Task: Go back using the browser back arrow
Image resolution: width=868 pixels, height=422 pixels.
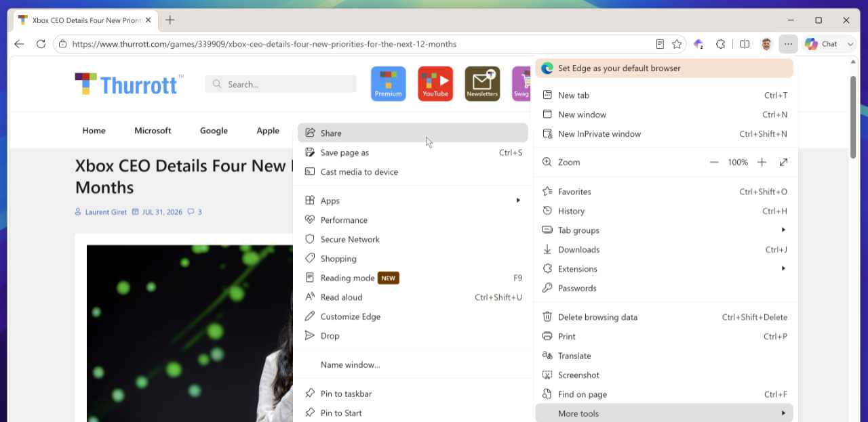Action: pyautogui.click(x=19, y=44)
